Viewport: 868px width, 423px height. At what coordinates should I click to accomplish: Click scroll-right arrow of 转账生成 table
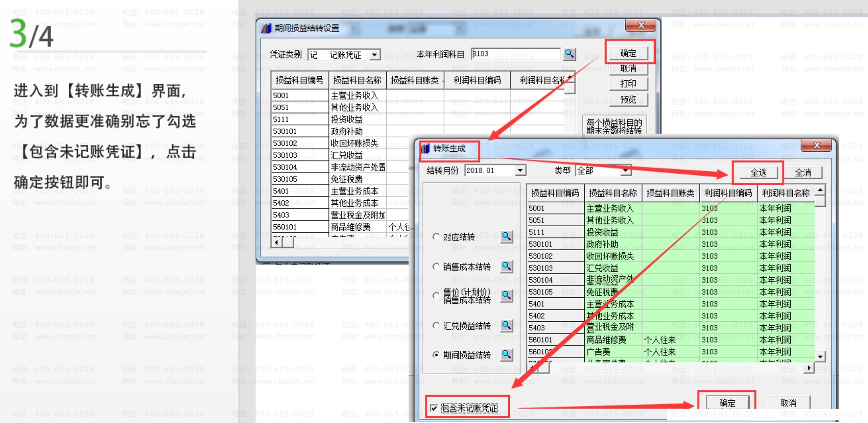point(808,368)
